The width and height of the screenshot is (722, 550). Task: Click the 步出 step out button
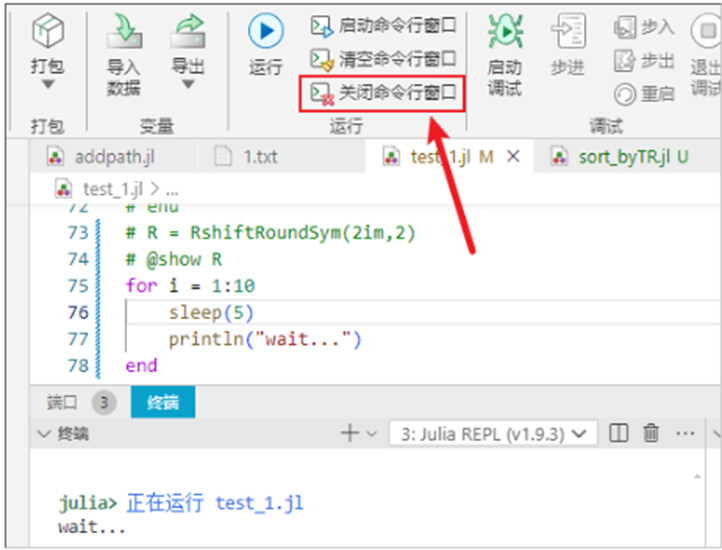pyautogui.click(x=645, y=60)
